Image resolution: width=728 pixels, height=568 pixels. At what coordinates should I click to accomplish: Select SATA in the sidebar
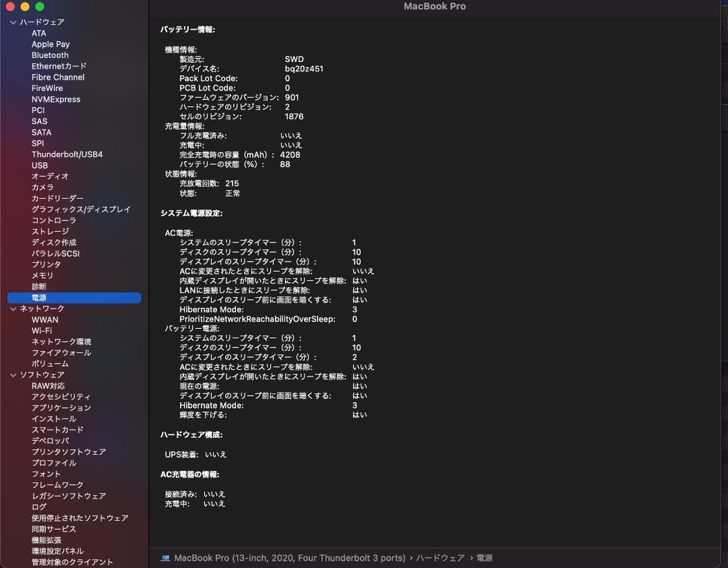[x=41, y=132]
